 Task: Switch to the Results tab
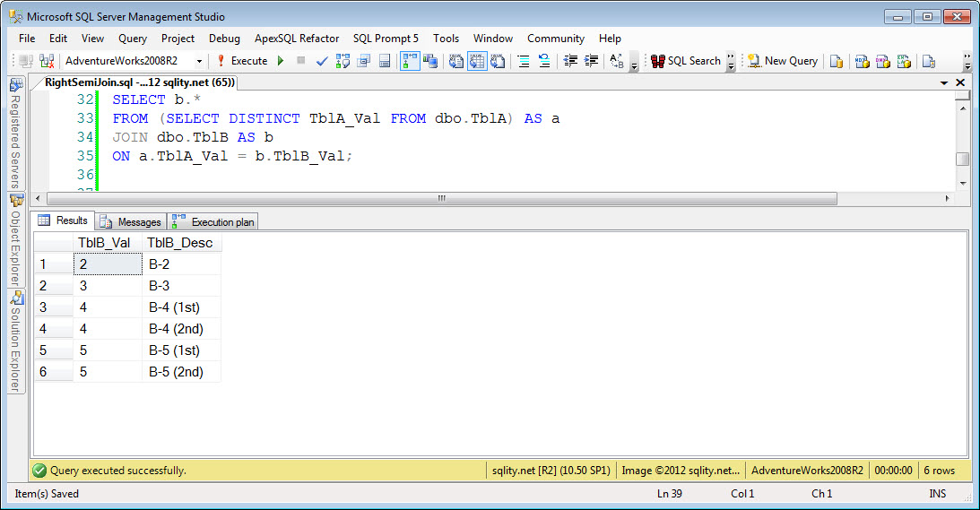pyautogui.click(x=63, y=220)
